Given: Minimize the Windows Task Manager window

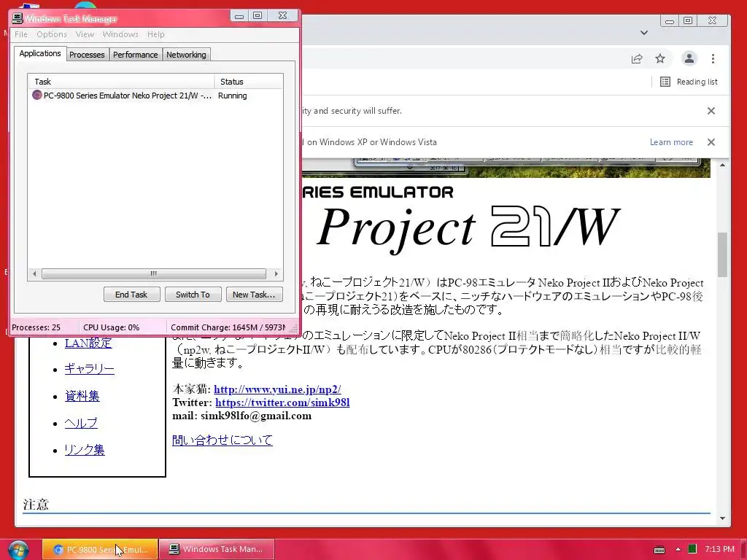Looking at the screenshot, I should [239, 16].
